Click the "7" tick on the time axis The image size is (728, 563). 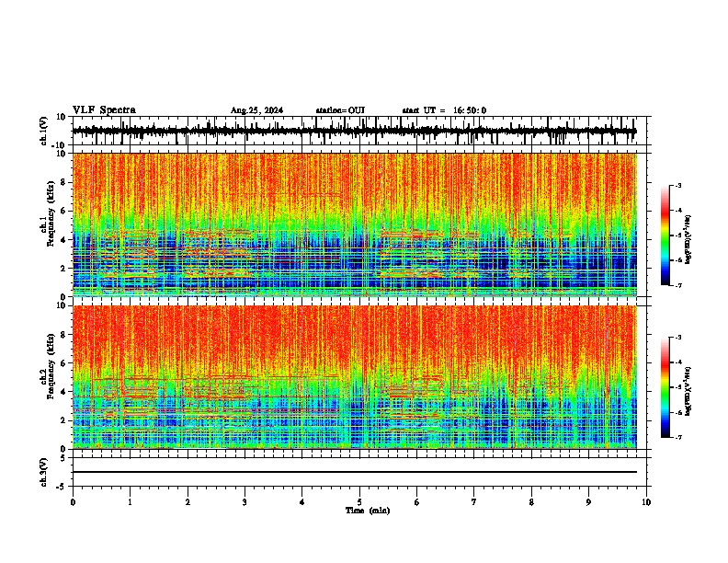tap(474, 502)
